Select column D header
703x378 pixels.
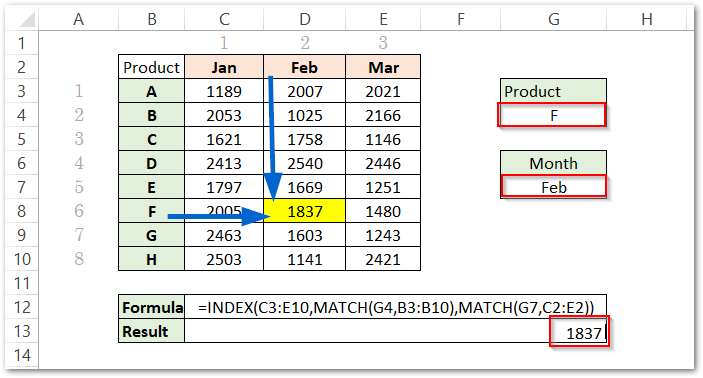point(305,19)
